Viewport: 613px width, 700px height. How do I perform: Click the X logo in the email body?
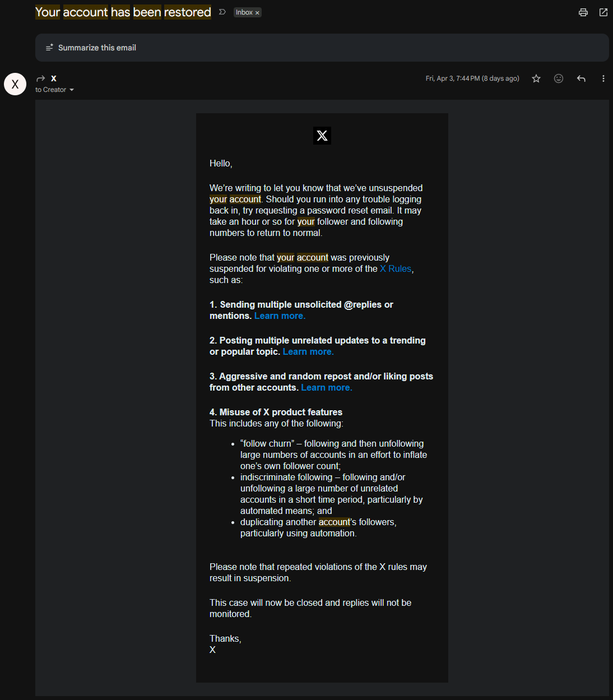point(322,136)
